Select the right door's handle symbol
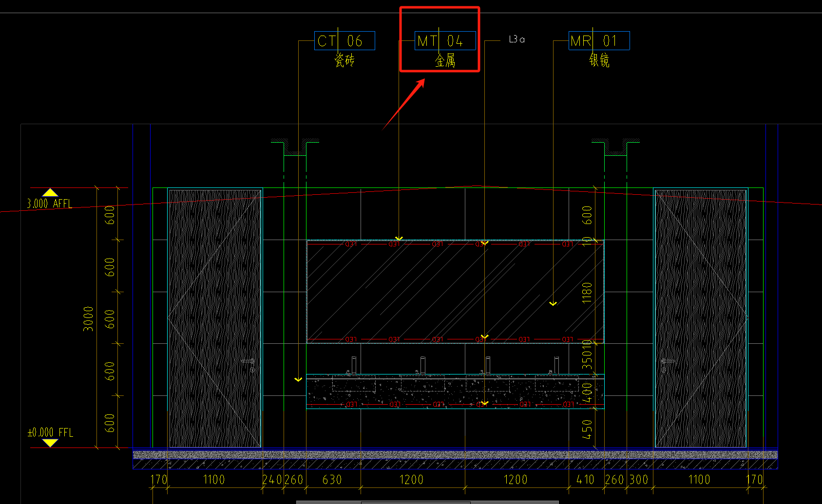This screenshot has width=822, height=504. (x=667, y=362)
